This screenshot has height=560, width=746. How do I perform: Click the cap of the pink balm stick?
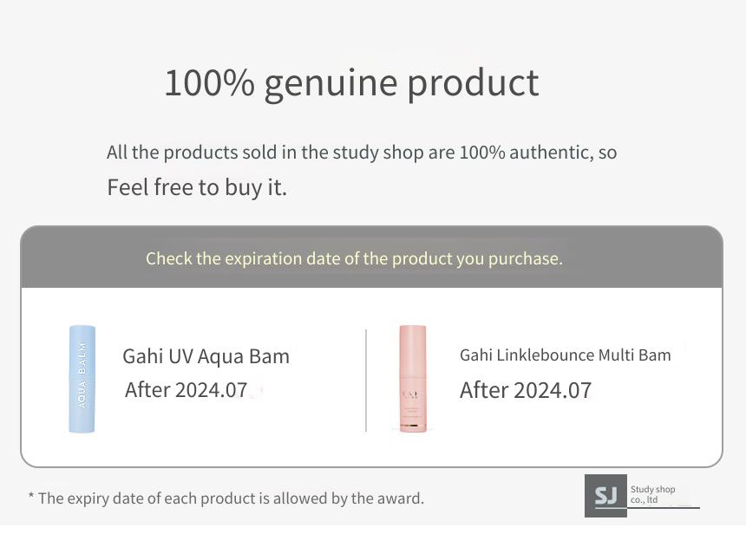413,350
